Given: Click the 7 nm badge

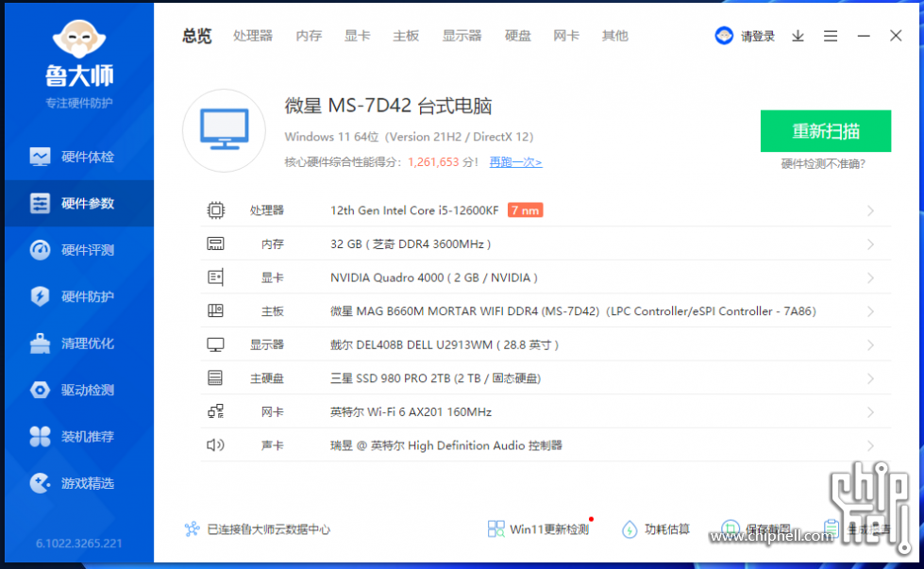Looking at the screenshot, I should (x=525, y=210).
